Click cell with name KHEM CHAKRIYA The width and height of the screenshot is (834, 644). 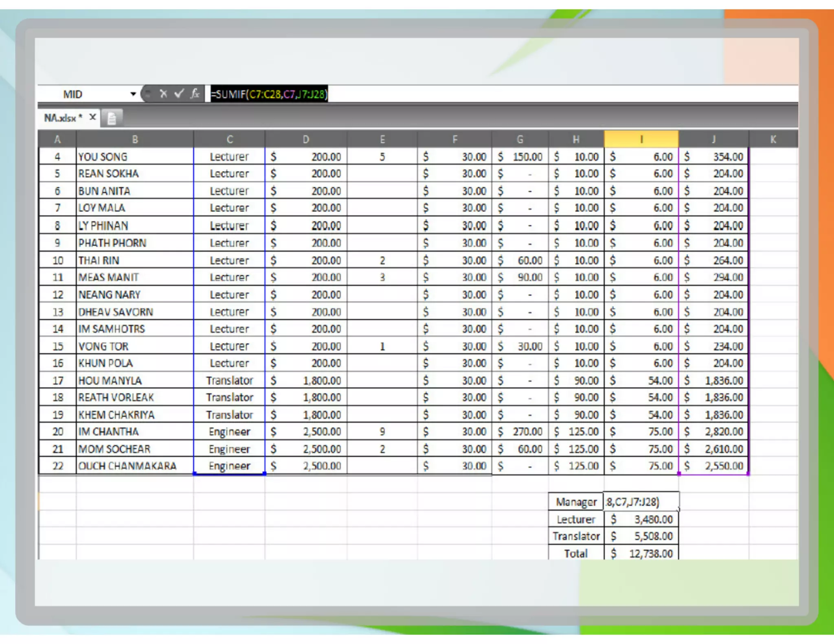click(135, 415)
